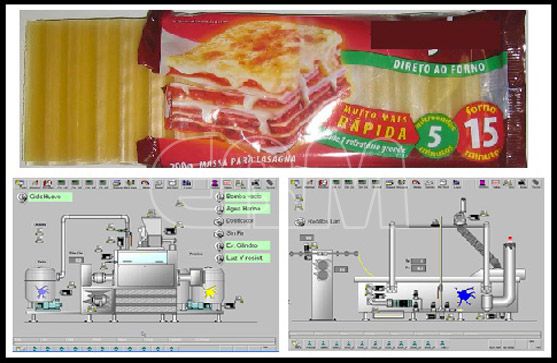The width and height of the screenshot is (557, 363).
Task: Click the red gauge icon in left toolbar
Action: (145, 184)
